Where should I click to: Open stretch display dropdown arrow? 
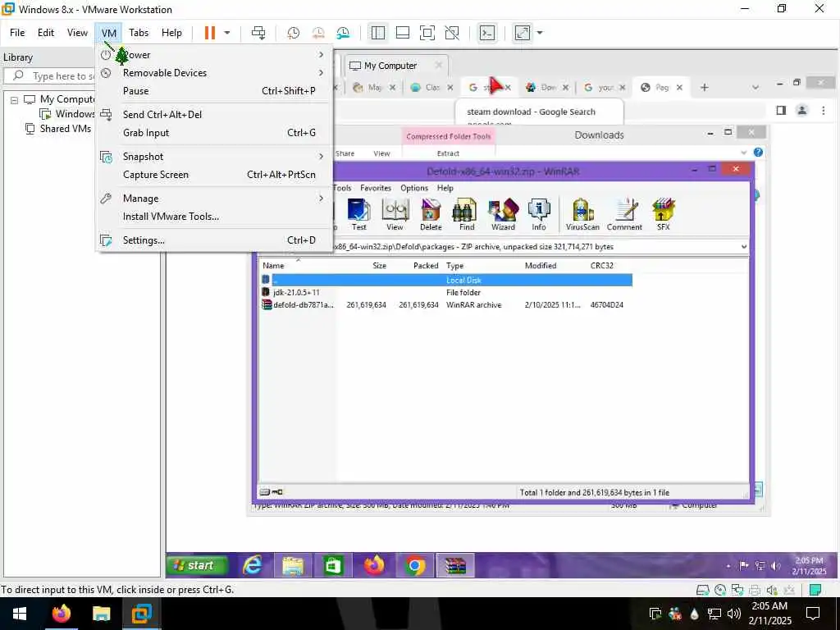(540, 33)
